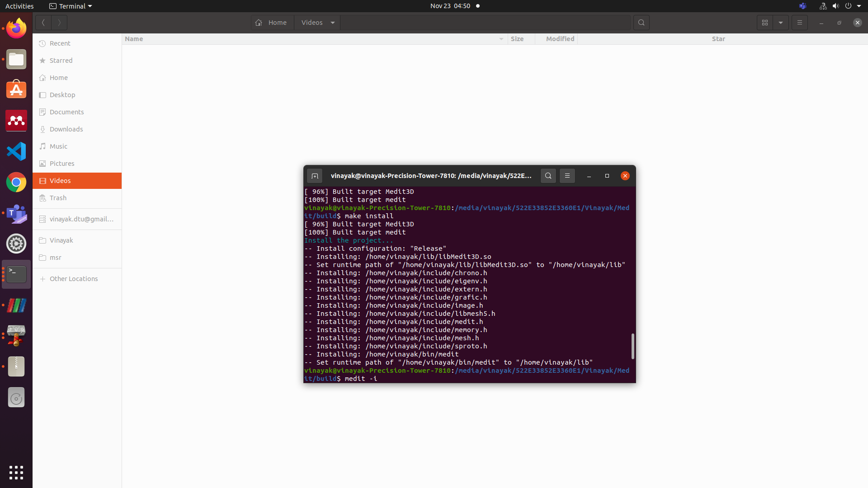Open Documents in sidebar
Viewport: 868px width, 488px height.
[x=77, y=112]
